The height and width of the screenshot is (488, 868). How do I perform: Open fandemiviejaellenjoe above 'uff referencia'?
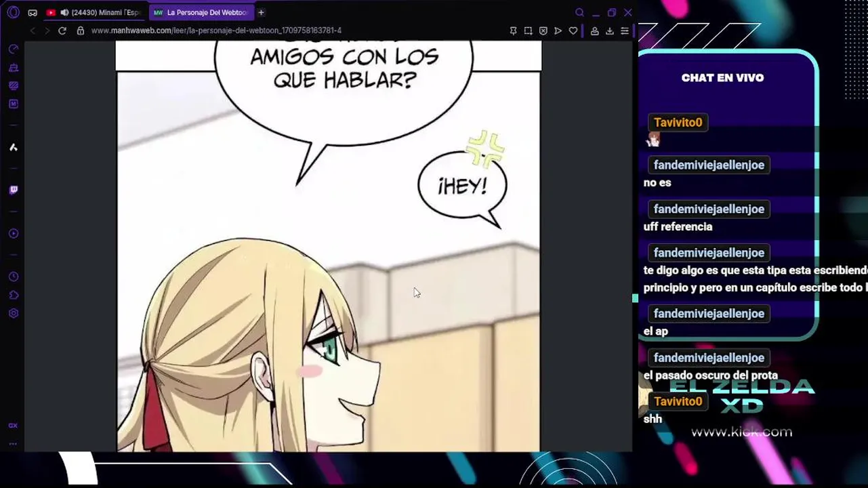point(709,209)
